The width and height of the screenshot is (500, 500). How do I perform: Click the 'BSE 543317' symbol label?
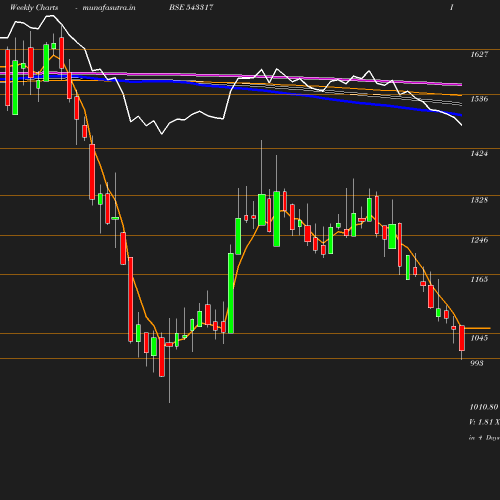coord(191,7)
